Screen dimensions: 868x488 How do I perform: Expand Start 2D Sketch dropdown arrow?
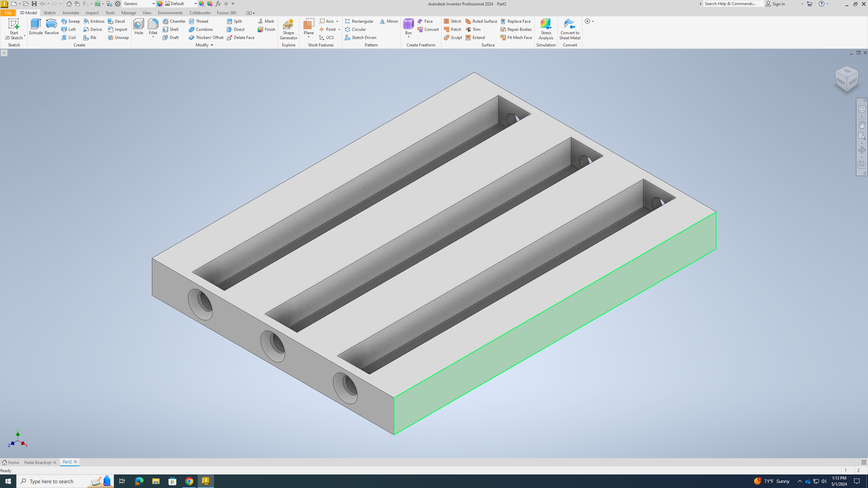(x=24, y=36)
